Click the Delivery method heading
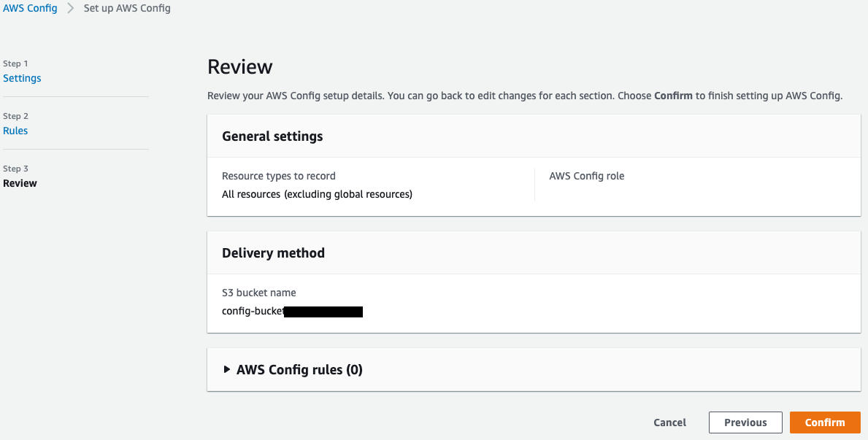 click(273, 253)
